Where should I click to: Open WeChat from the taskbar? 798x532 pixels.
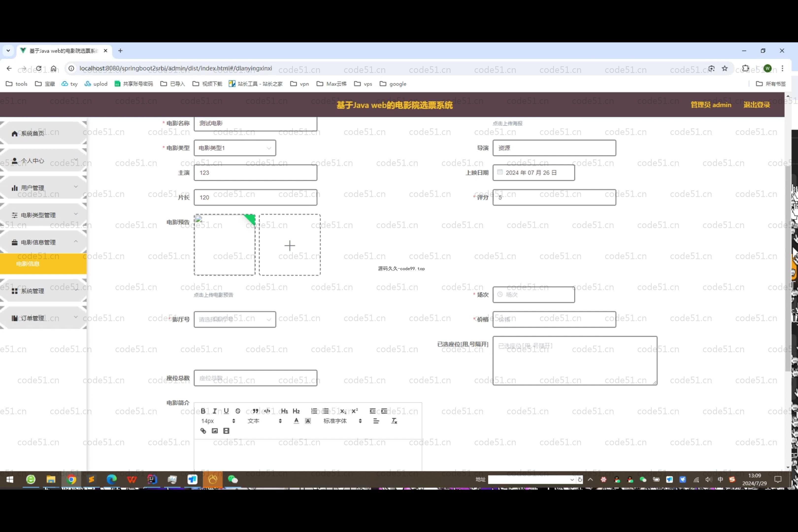point(233,479)
